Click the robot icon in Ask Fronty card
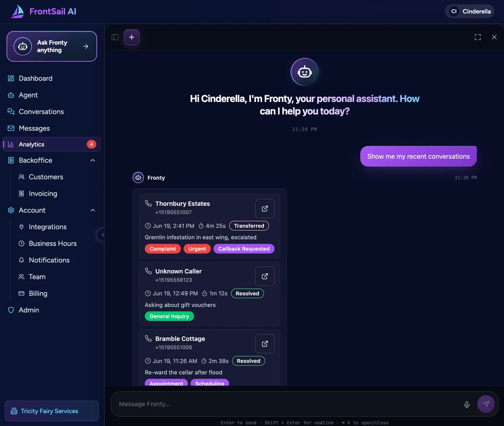The image size is (504, 426). tap(23, 46)
